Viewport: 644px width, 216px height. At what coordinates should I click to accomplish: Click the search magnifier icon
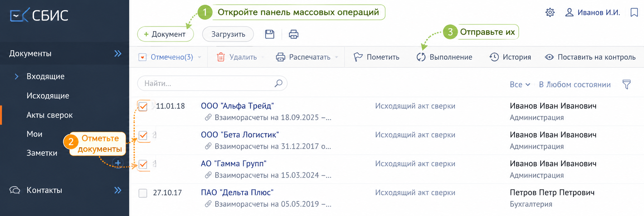(278, 83)
